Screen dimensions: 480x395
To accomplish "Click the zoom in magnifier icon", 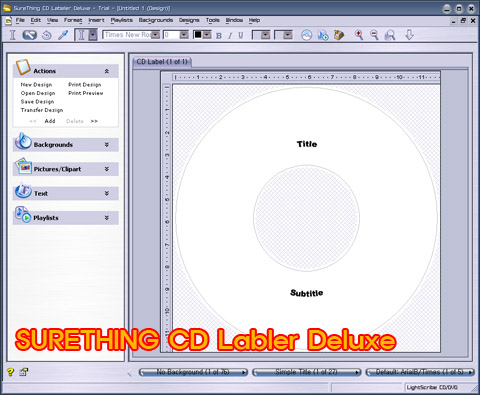I will click(359, 35).
